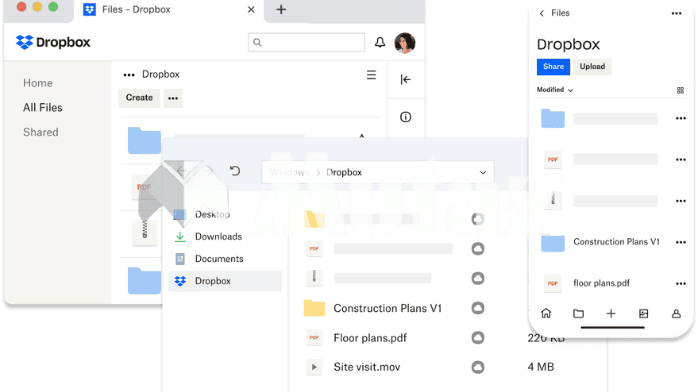The width and height of the screenshot is (698, 392).
Task: Close the Files - Dropbox browser tab
Action: click(x=251, y=9)
